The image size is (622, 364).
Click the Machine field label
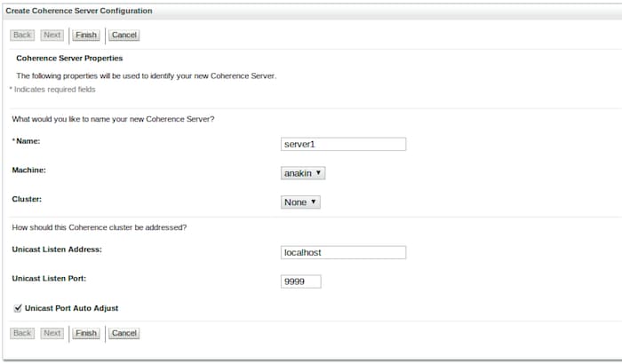tap(28, 170)
